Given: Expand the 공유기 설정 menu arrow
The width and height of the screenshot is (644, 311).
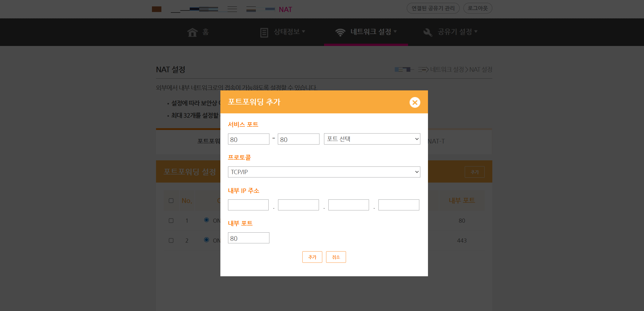Looking at the screenshot, I should coord(476,31).
